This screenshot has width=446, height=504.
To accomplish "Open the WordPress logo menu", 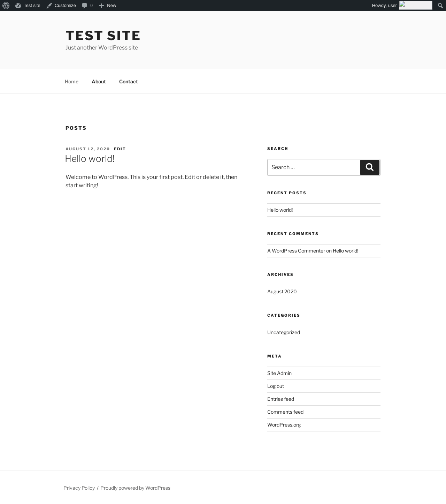I will [x=6, y=6].
